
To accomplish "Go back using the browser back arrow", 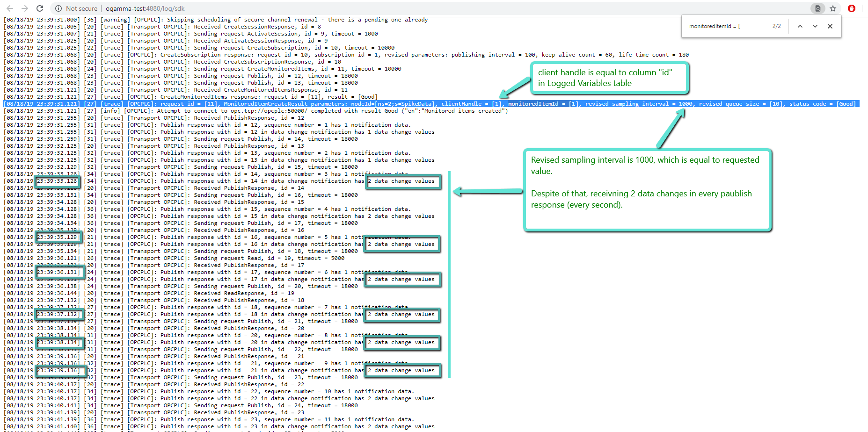I will [x=10, y=8].
